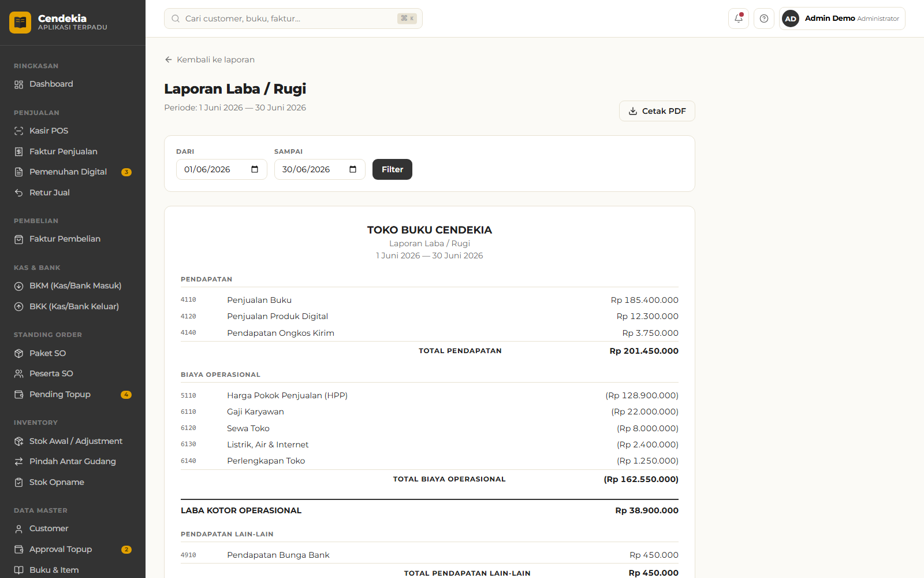Click the Peserta SO people icon

click(18, 373)
